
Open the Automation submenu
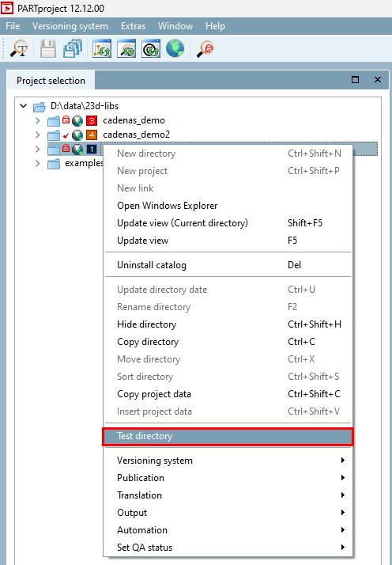click(x=228, y=530)
